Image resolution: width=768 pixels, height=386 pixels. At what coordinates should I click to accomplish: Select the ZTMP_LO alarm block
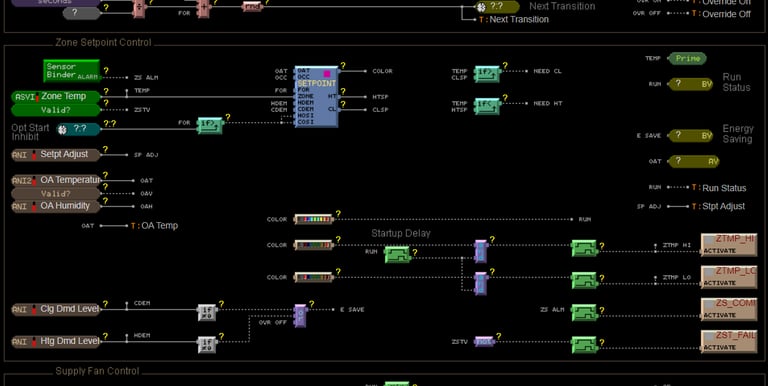pos(729,277)
